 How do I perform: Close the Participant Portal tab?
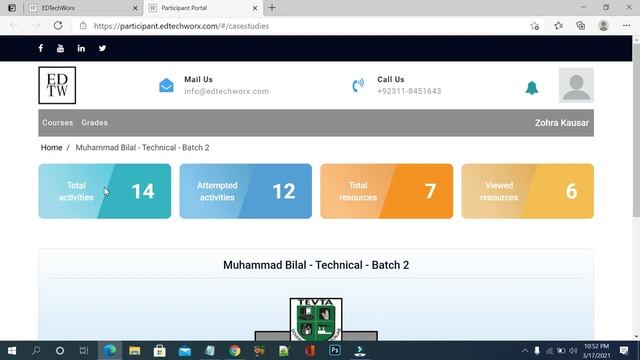[x=255, y=8]
